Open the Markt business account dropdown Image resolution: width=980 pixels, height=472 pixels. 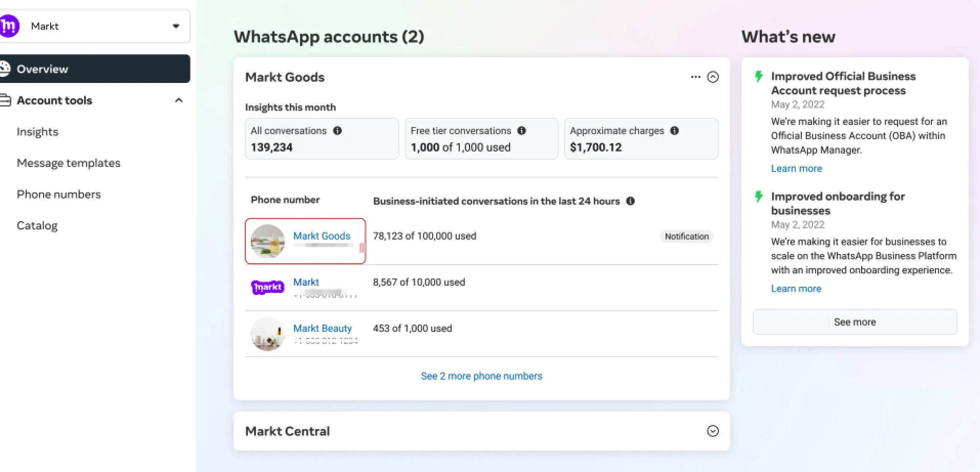tap(95, 26)
